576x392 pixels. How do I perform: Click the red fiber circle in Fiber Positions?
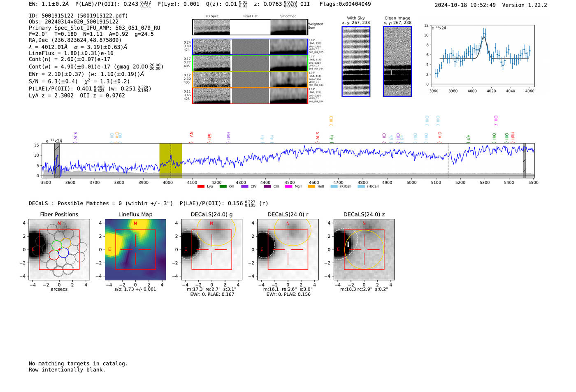[x=54, y=255]
